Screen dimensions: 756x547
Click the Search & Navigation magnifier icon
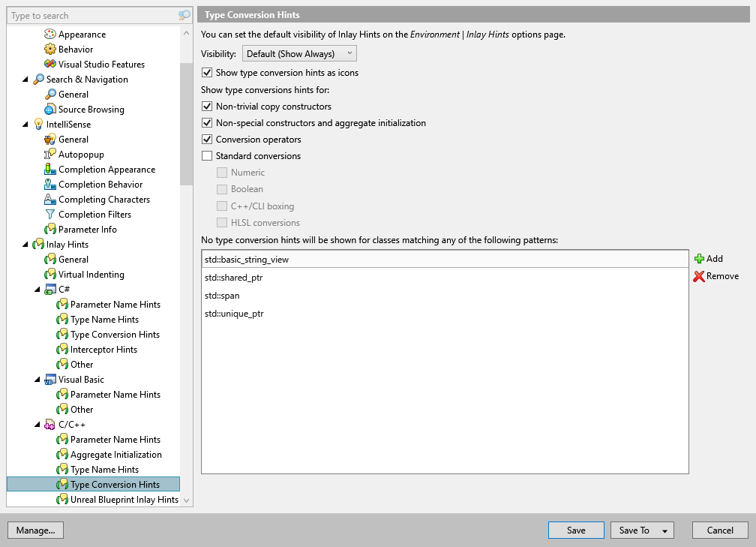[x=38, y=79]
